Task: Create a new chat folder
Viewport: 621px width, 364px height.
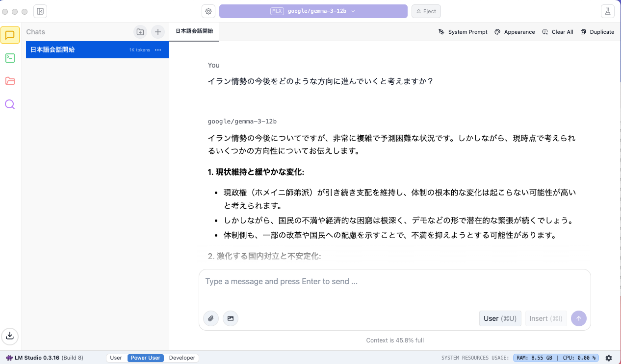Action: (140, 32)
